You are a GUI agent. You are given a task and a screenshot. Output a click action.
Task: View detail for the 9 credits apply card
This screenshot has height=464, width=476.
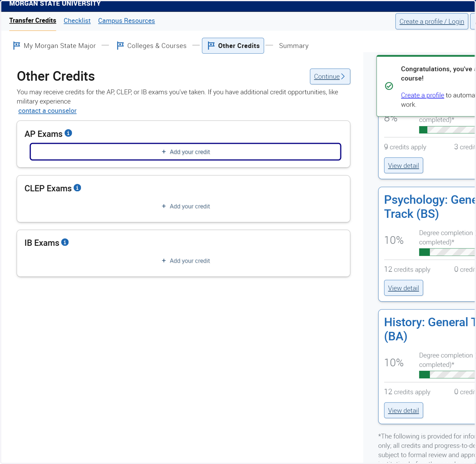[x=403, y=166]
